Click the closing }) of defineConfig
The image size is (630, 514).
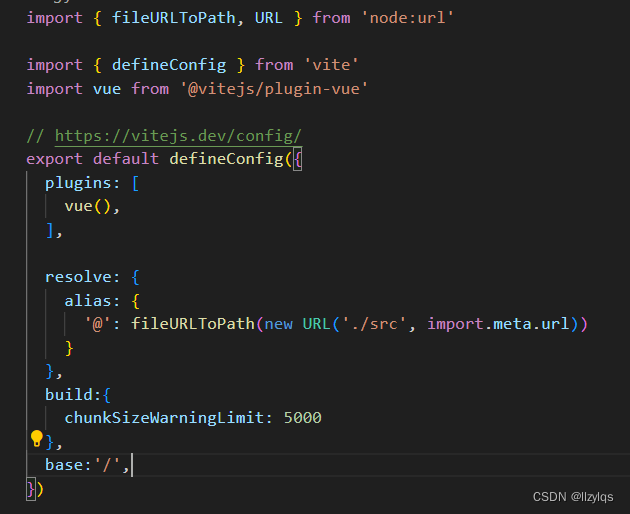[x=35, y=489]
